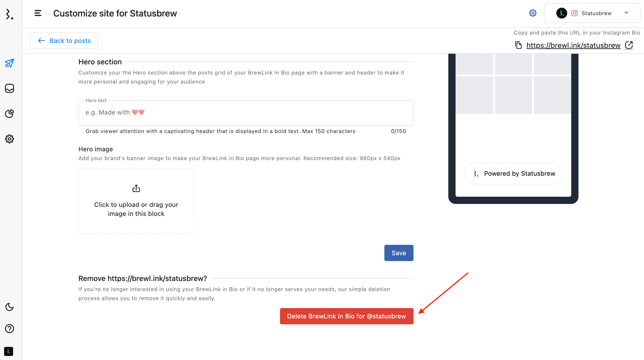
Task: Focus the Hero text input field
Action: coord(246,113)
